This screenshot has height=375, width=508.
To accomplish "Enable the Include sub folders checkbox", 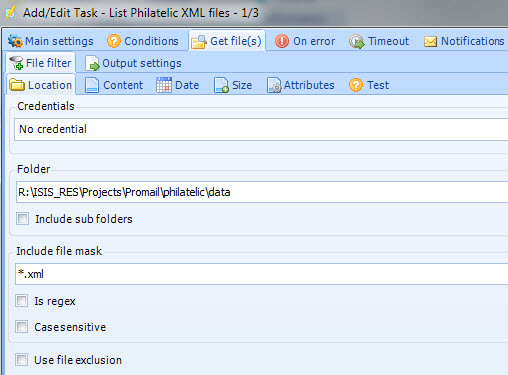I will pos(23,219).
